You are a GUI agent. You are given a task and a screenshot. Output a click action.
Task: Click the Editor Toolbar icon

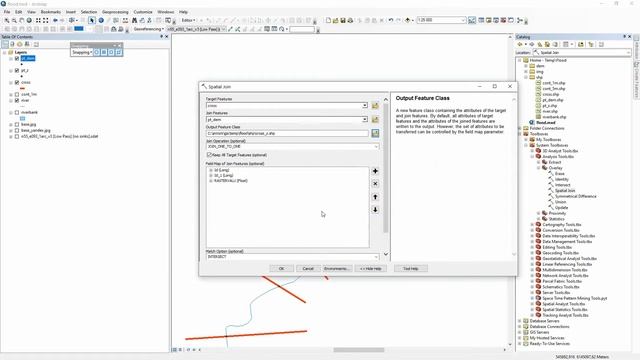[x=472, y=20]
